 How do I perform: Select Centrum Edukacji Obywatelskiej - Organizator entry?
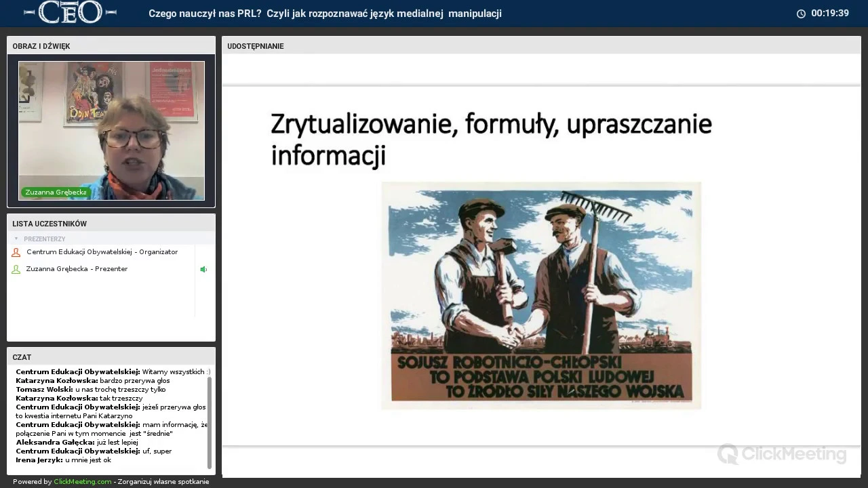pyautogui.click(x=102, y=252)
